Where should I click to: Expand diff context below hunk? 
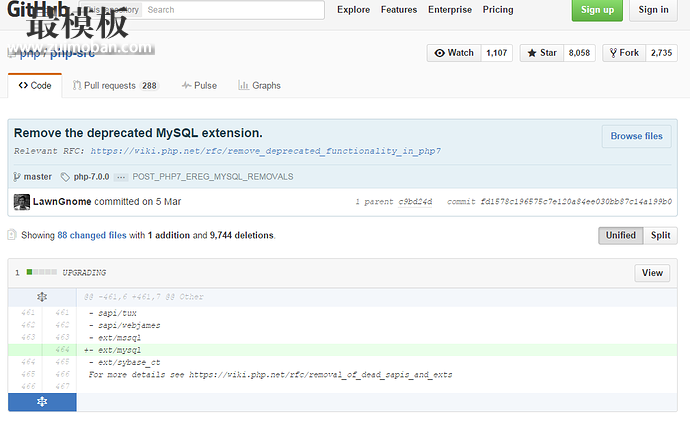(x=42, y=402)
